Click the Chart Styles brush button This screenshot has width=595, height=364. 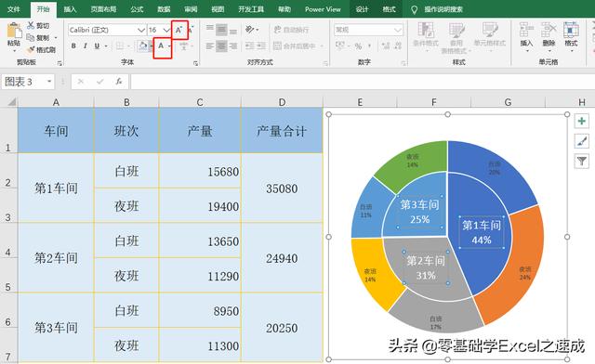[x=581, y=141]
